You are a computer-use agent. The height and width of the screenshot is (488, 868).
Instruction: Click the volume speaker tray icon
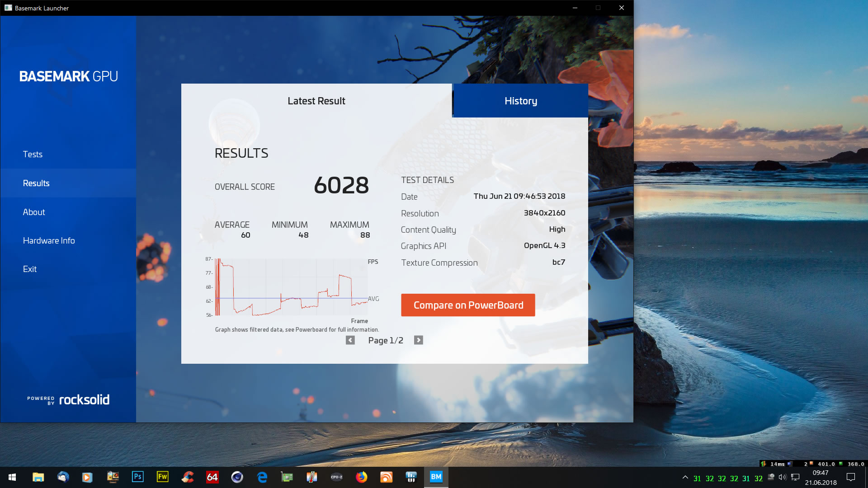click(x=783, y=477)
